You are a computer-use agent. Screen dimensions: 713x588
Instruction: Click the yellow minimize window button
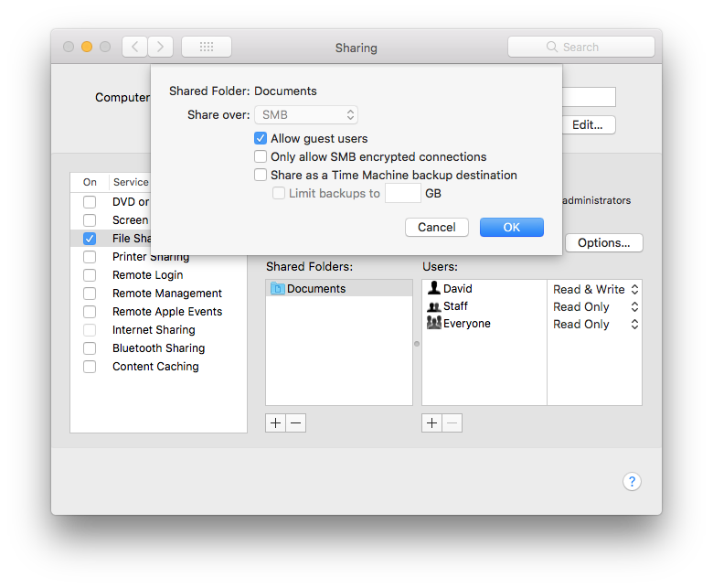coord(87,47)
